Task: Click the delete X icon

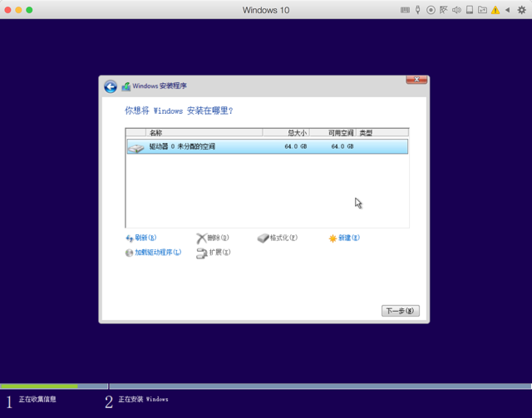Action: 201,239
